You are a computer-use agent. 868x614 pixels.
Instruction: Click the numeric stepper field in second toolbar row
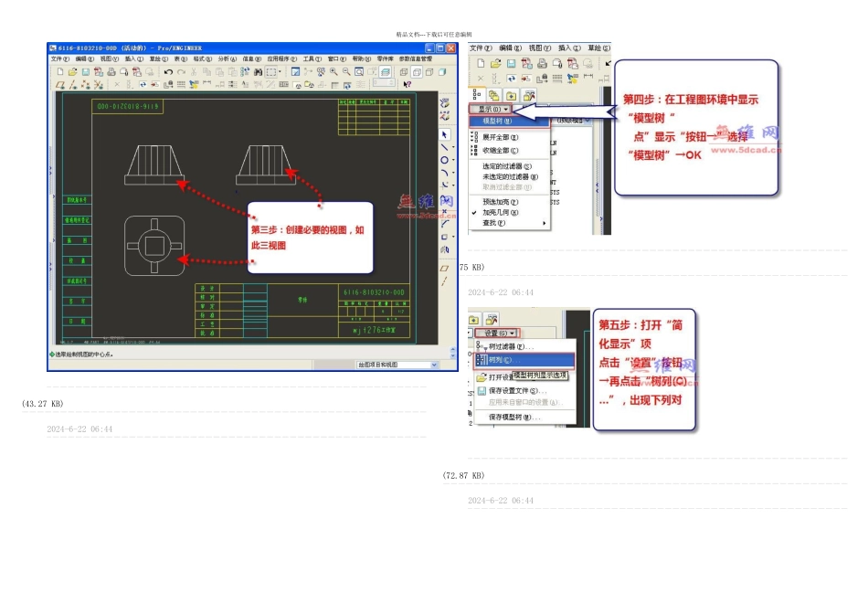click(x=383, y=83)
